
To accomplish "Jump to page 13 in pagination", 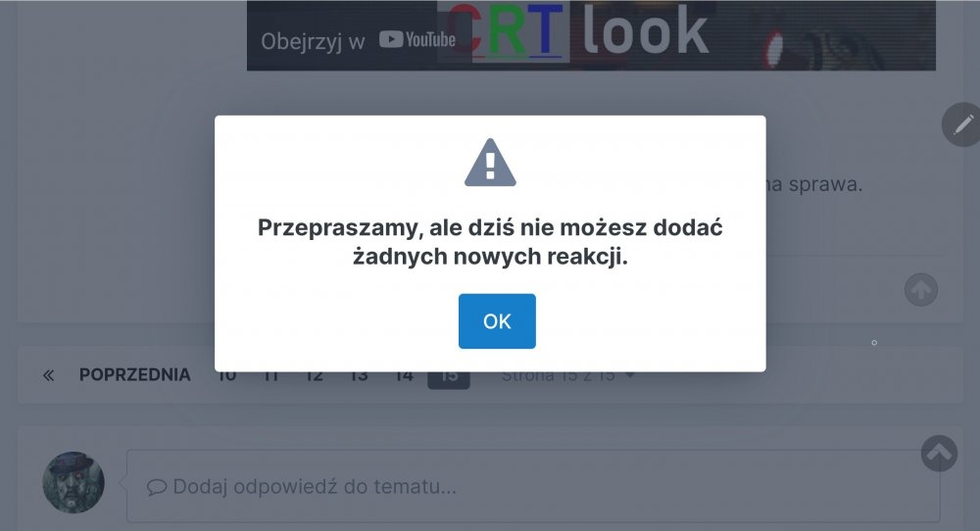I will 359,378.
